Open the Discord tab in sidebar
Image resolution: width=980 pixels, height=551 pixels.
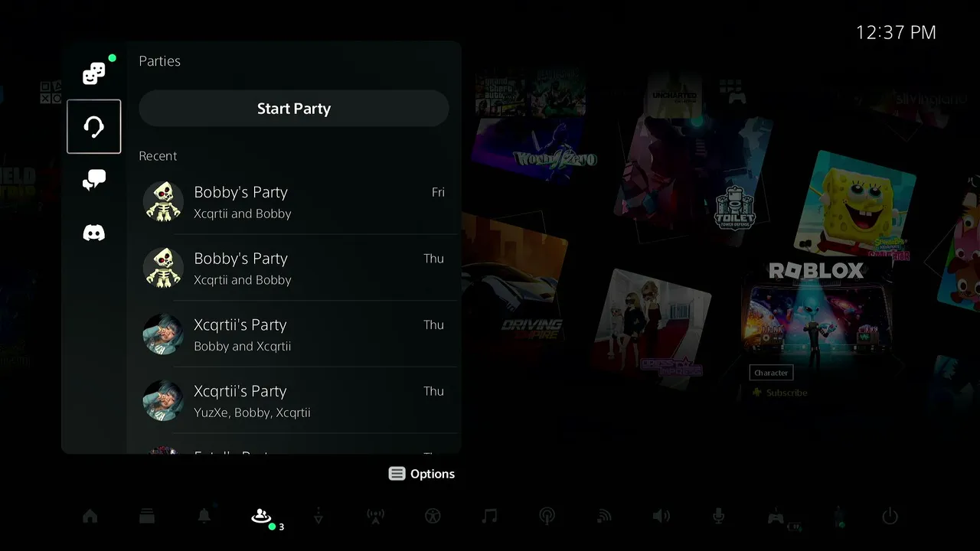click(x=94, y=233)
